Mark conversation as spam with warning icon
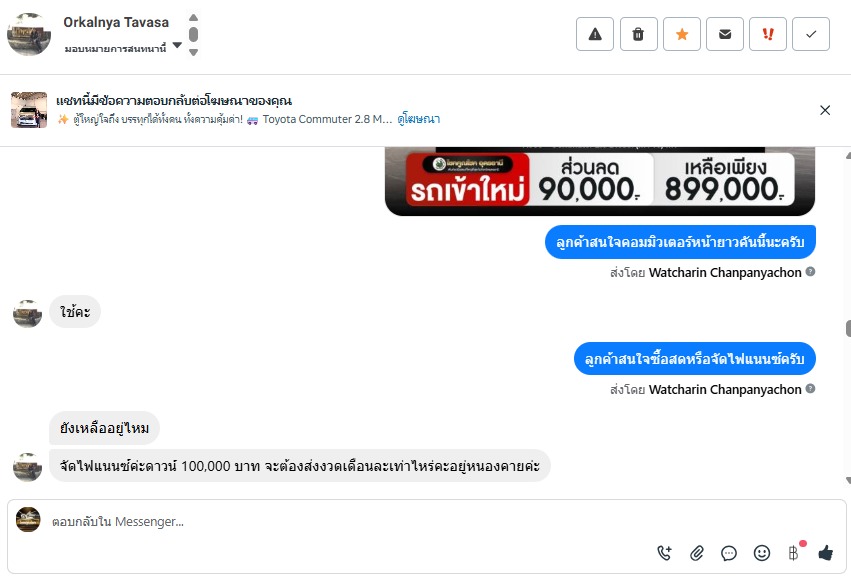The image size is (851, 579). coord(595,34)
